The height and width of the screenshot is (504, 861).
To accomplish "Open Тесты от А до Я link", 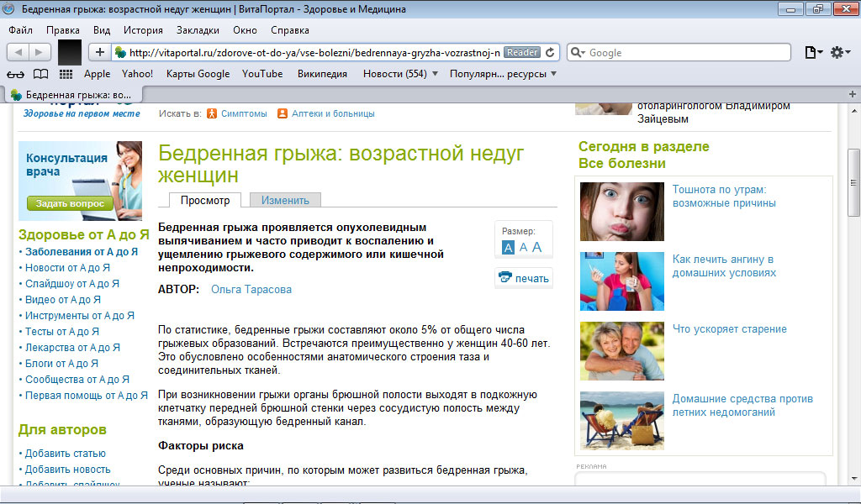I will [62, 331].
